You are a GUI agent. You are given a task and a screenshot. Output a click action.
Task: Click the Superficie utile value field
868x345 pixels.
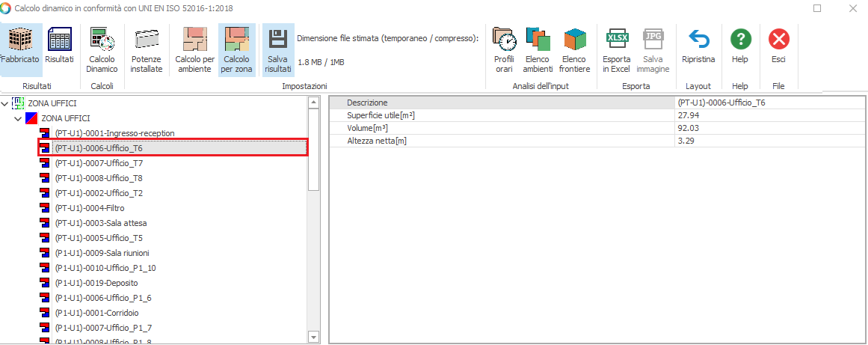coord(769,115)
